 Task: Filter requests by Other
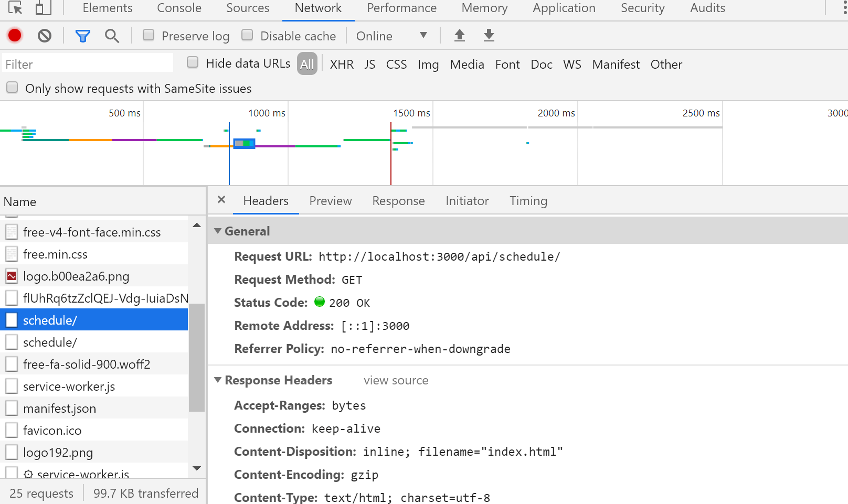[x=666, y=65]
